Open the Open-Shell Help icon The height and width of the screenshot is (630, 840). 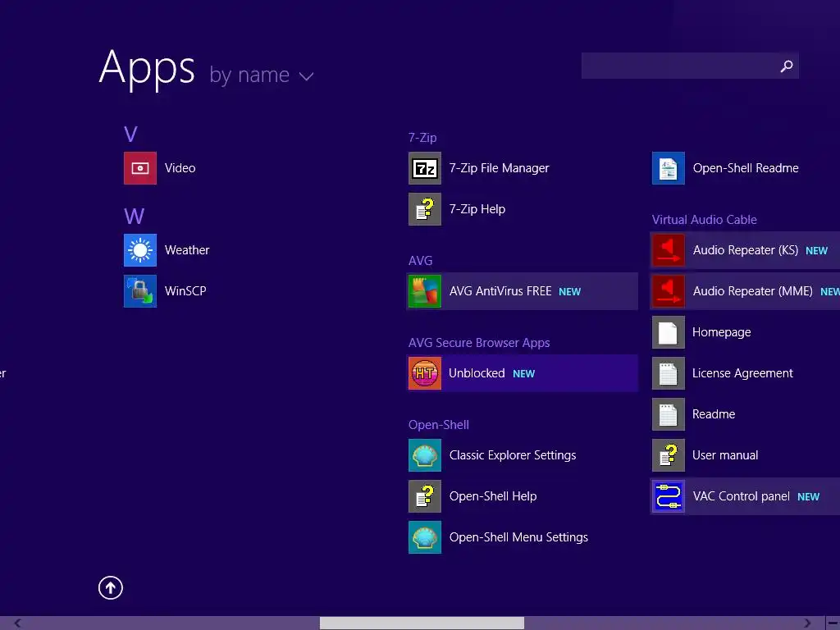tap(425, 496)
